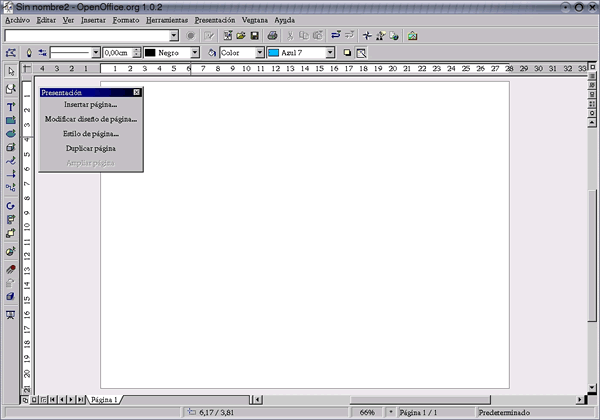Open the Azul 7 fill color dropdown

coord(329,52)
